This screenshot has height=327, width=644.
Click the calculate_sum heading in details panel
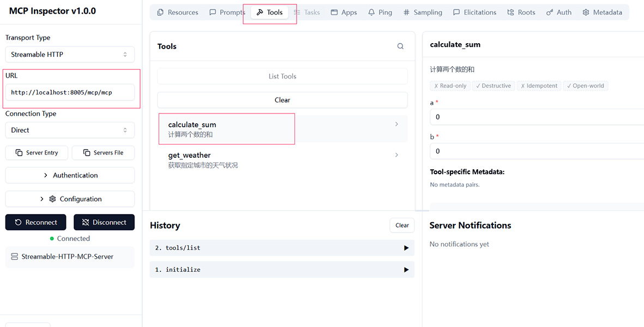click(455, 44)
